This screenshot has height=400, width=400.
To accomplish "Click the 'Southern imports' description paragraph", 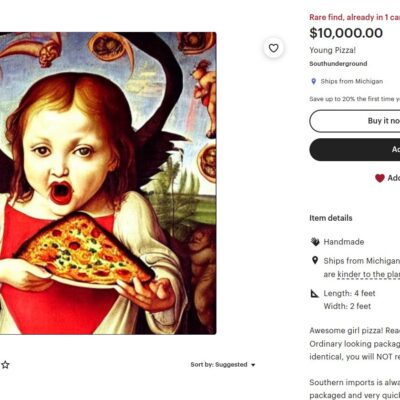I will pyautogui.click(x=355, y=389).
